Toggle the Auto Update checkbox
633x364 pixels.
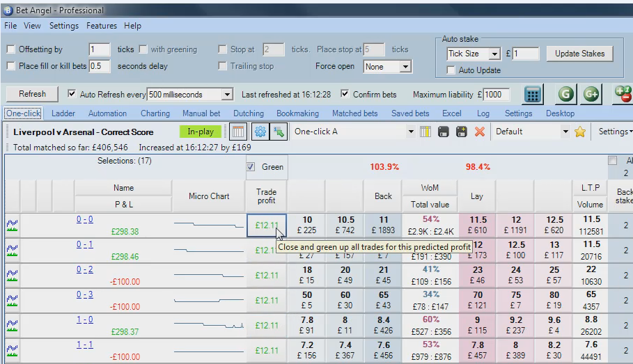[x=451, y=70]
